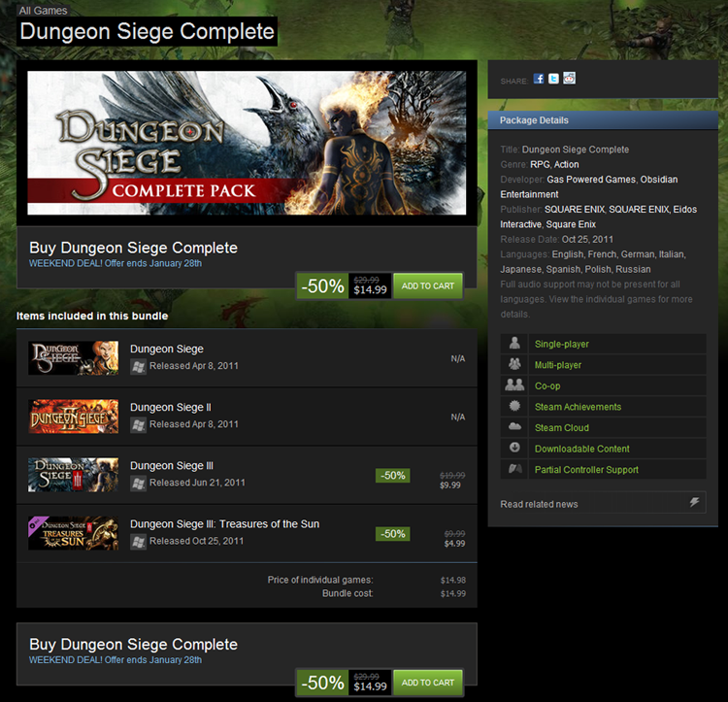Open Dungeon Siege III: Treasures of the Sun title
Image resolution: width=728 pixels, height=702 pixels.
point(225,524)
